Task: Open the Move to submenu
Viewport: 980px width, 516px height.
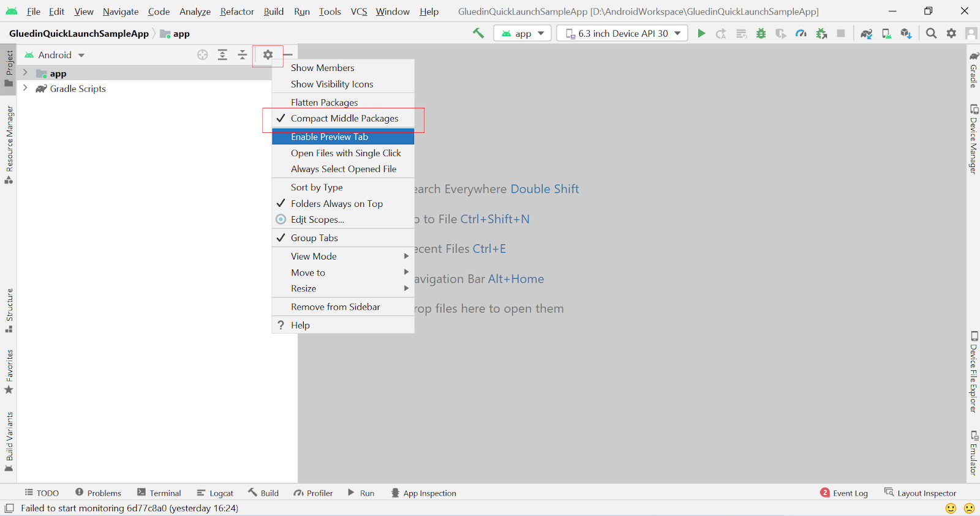Action: click(x=343, y=272)
